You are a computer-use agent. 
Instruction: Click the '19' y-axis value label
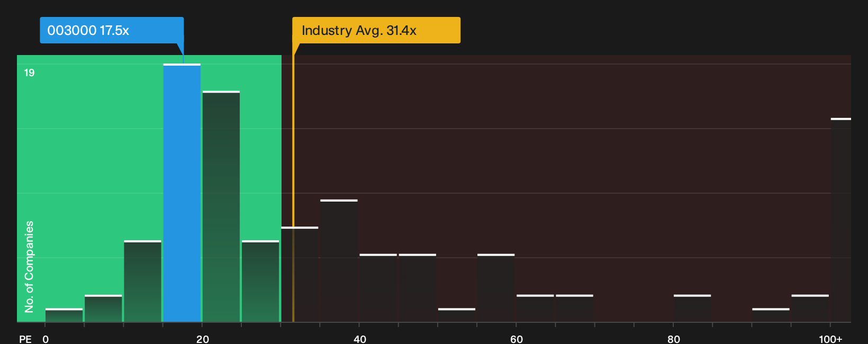(x=29, y=73)
